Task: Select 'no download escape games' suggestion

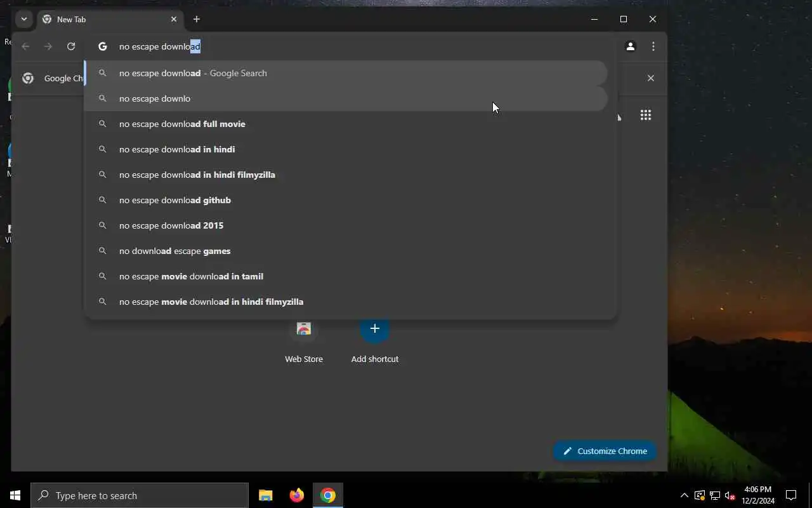Action: pos(346,251)
